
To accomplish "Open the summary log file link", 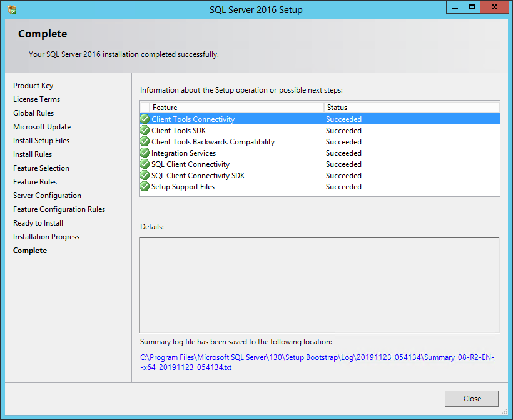I will click(x=317, y=362).
